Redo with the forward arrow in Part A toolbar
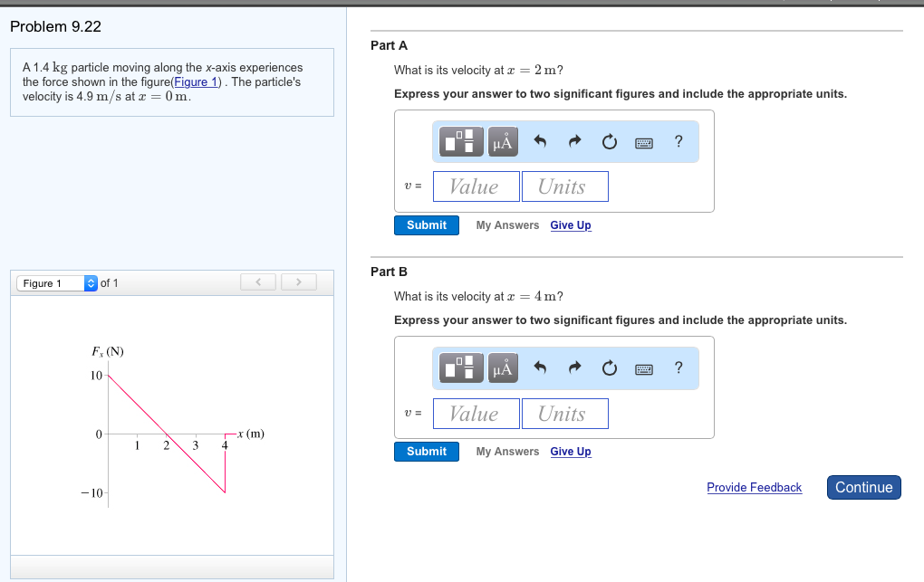924x582 pixels. (574, 141)
